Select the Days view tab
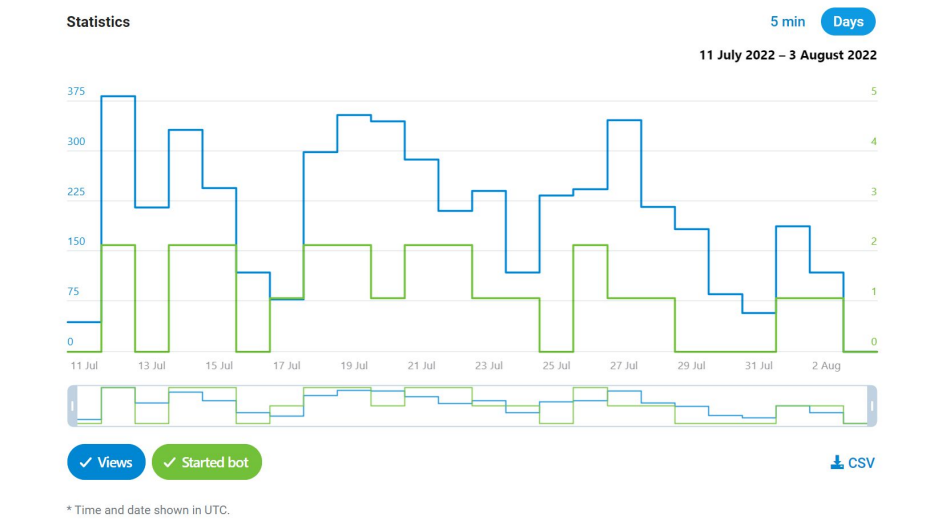Image resolution: width=936 pixels, height=523 pixels. [x=848, y=22]
